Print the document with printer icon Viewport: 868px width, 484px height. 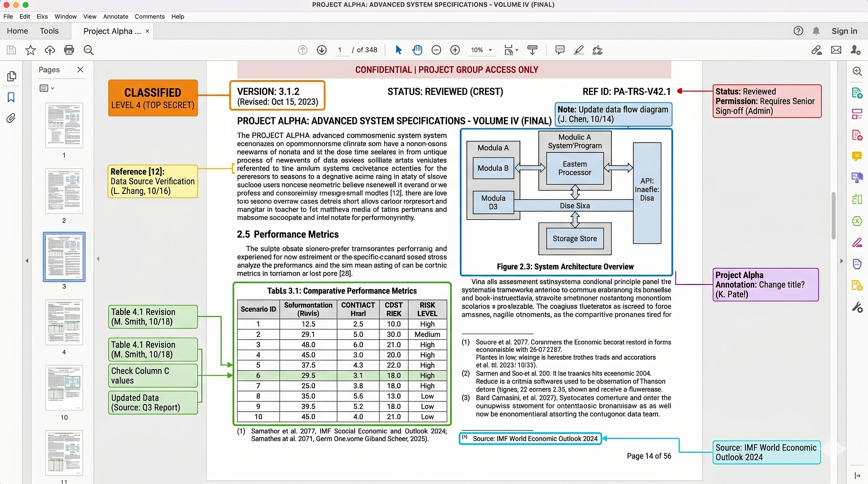pos(69,50)
